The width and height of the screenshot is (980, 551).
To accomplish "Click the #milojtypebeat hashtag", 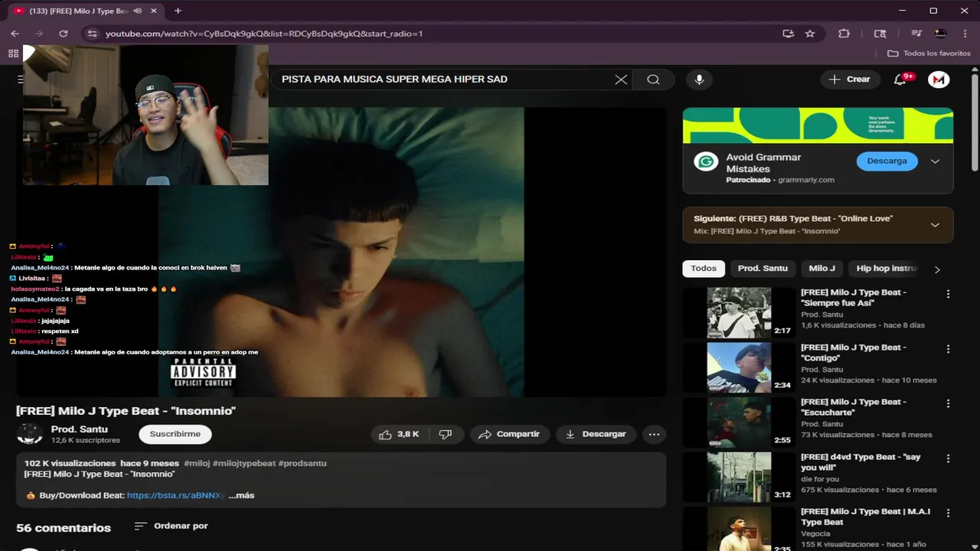I will click(x=244, y=463).
